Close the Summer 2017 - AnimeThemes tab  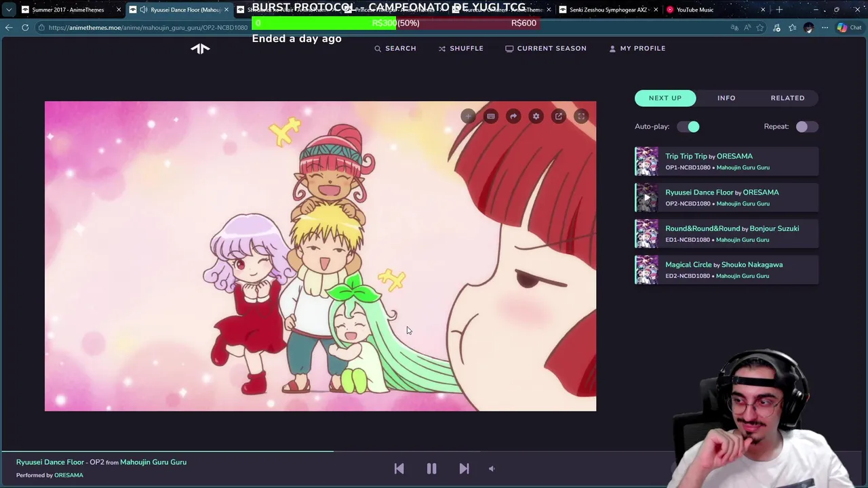[119, 9]
